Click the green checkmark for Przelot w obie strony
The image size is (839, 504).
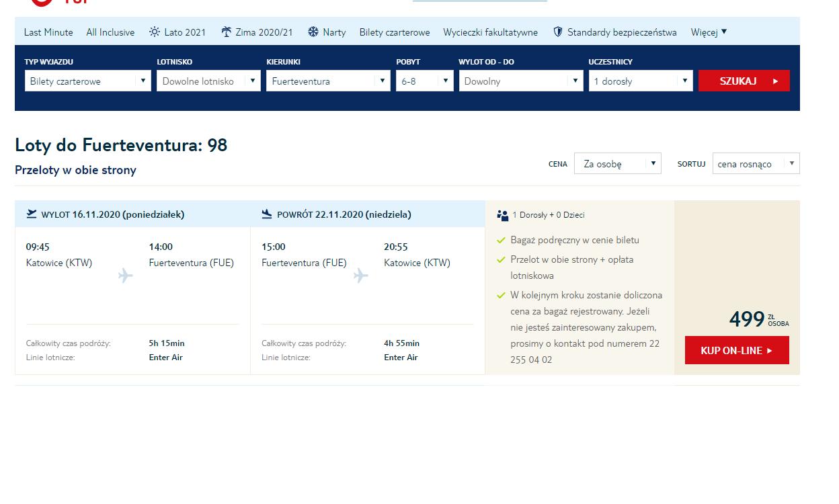[x=501, y=259]
